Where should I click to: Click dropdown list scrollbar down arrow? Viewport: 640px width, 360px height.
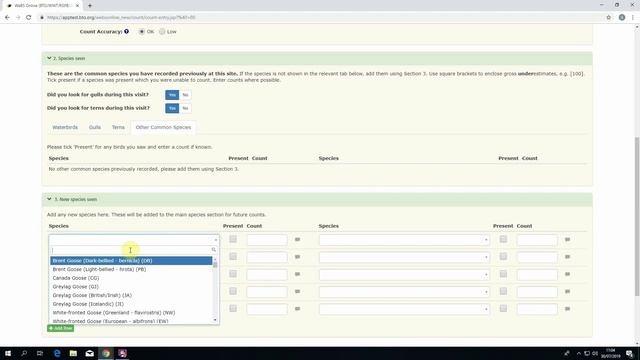coord(215,320)
